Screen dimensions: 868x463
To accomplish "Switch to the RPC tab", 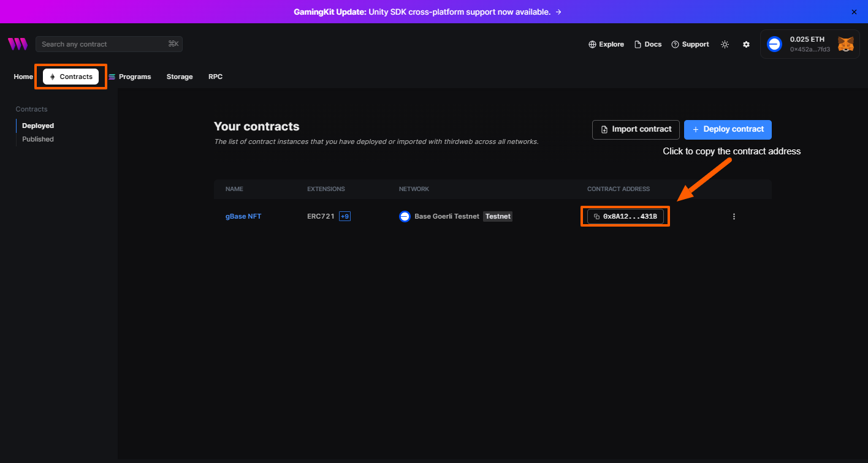I will pos(215,77).
